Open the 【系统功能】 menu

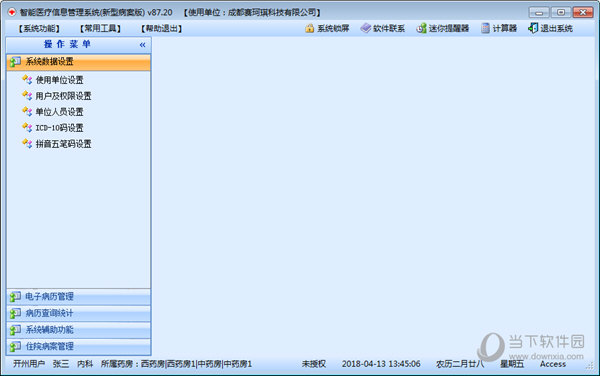39,28
